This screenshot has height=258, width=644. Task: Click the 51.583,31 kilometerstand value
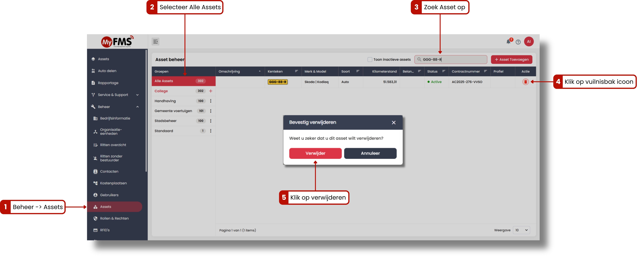[390, 82]
